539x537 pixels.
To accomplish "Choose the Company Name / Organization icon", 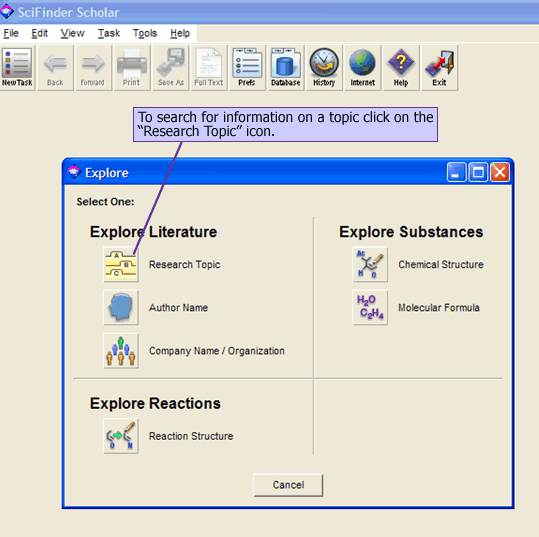I will coord(121,351).
